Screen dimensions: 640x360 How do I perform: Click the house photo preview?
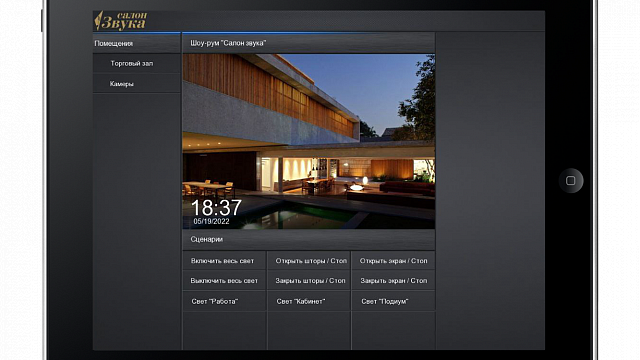tap(309, 141)
